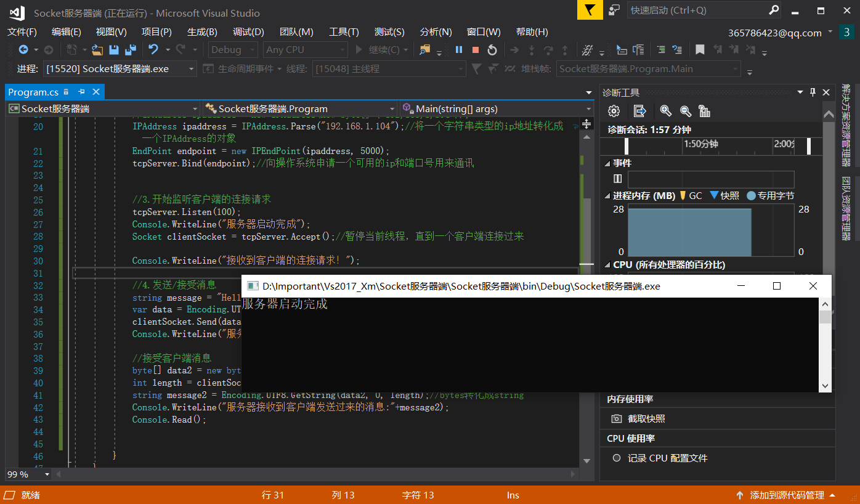Open the Debug configuration dropdown
860x504 pixels.
[251, 49]
